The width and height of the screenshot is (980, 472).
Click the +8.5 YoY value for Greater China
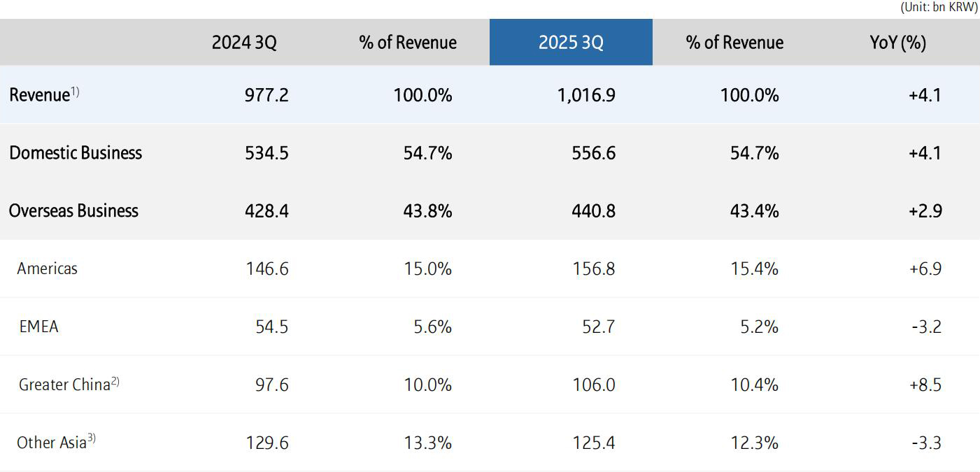pyautogui.click(x=925, y=385)
